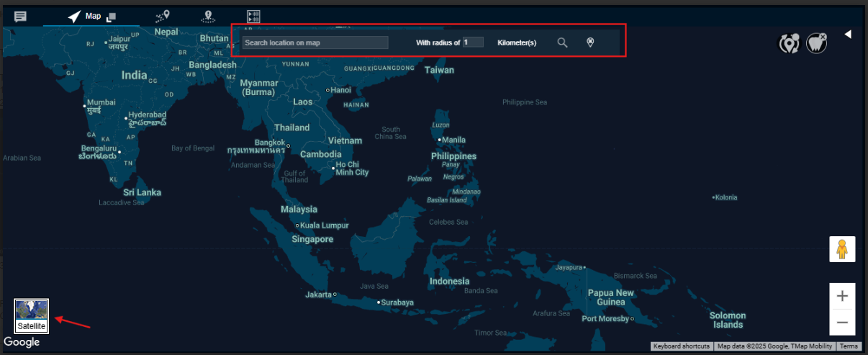Zoom out on the map

842,322
